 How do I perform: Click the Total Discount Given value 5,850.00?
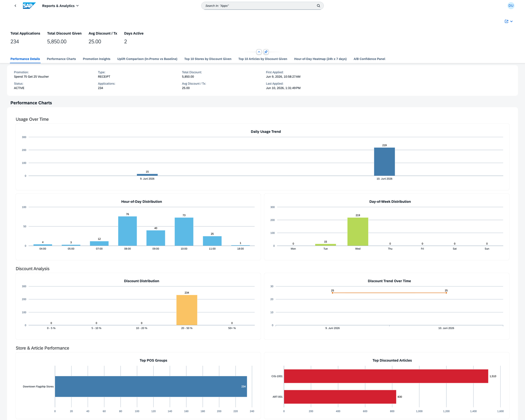[57, 42]
